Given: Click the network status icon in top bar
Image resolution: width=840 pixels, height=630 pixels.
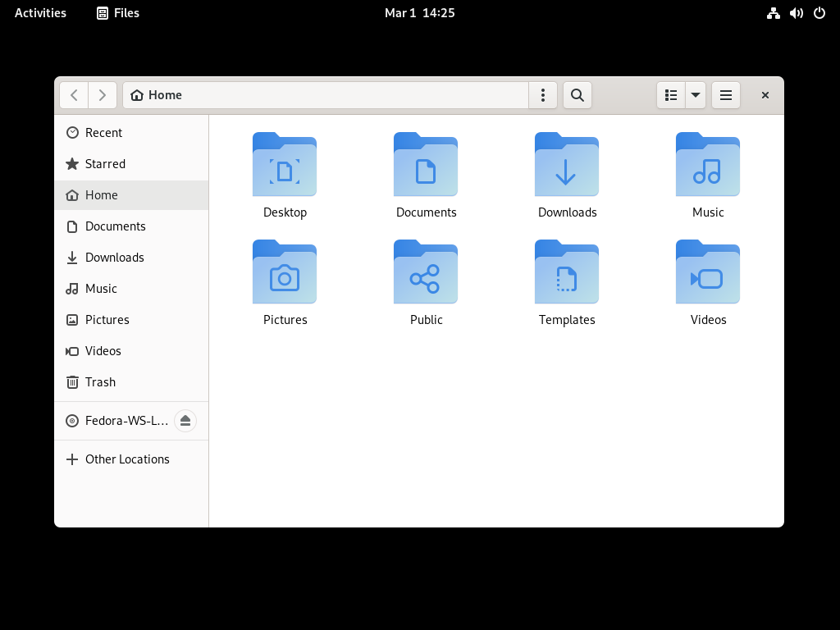Looking at the screenshot, I should click(x=773, y=13).
